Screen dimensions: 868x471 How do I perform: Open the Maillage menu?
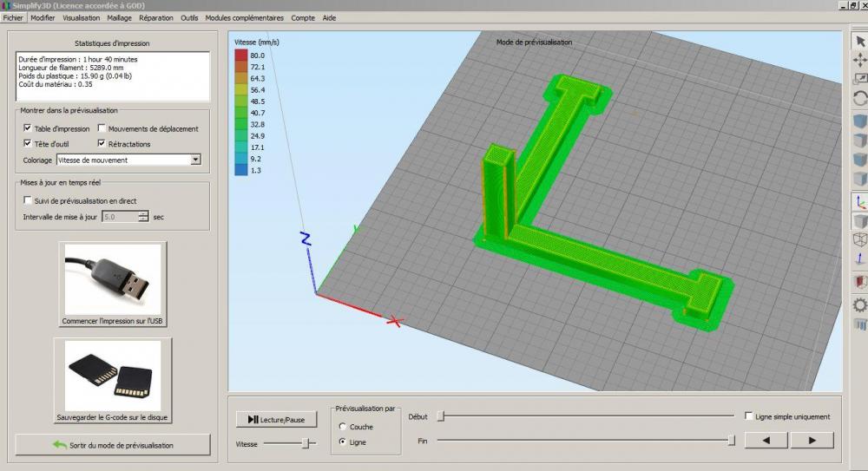click(x=120, y=17)
